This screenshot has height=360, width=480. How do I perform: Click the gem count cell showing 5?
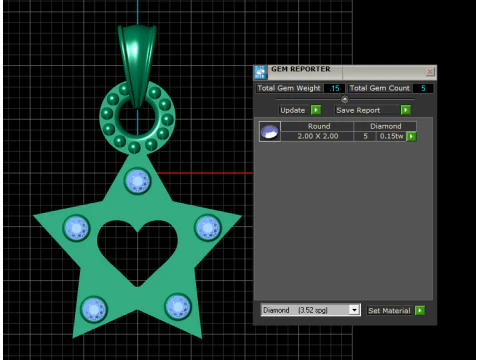pyautogui.click(x=365, y=136)
